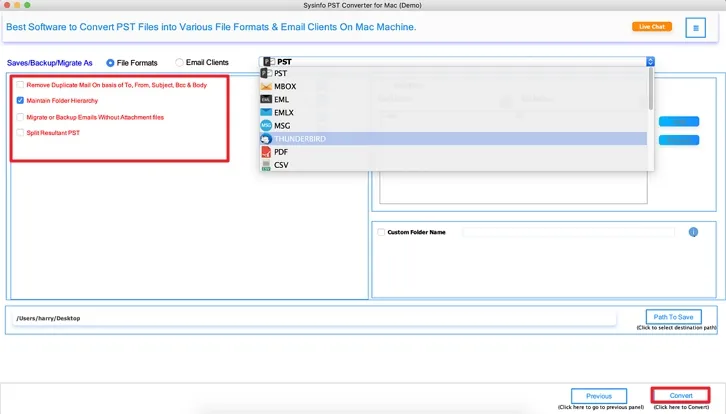This screenshot has height=414, width=726.
Task: Click the destination path field /Users/harry/Desktop
Action: [x=314, y=318]
